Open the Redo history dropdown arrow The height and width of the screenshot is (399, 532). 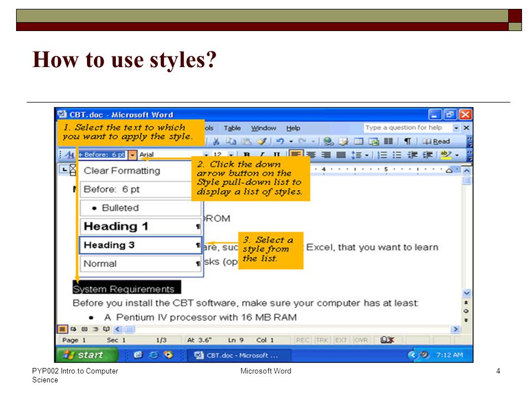pos(313,141)
